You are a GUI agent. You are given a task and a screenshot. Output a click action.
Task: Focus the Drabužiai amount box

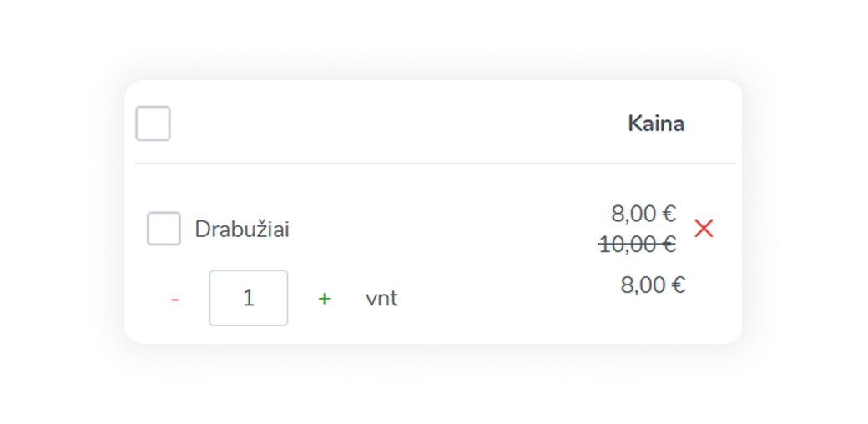248,298
